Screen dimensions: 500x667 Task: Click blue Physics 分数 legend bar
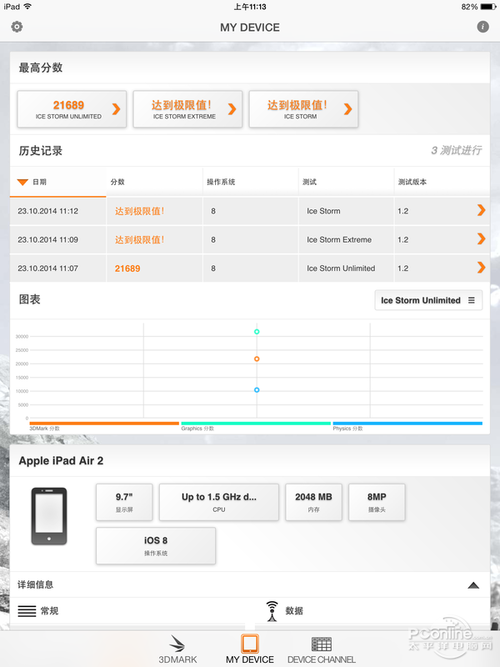(407, 423)
